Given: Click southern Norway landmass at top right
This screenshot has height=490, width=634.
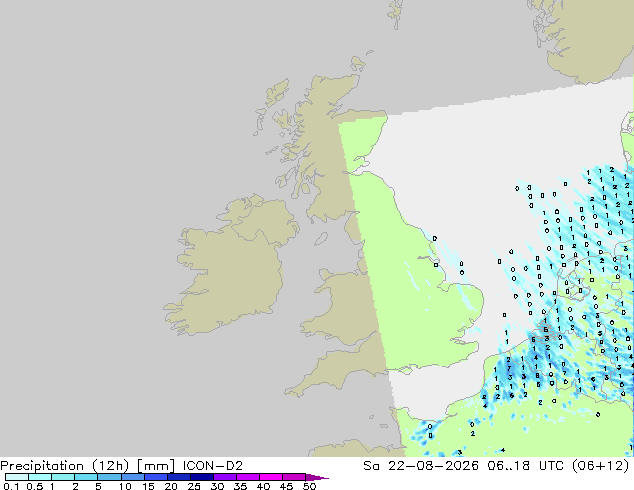Looking at the screenshot, I should tap(590, 40).
